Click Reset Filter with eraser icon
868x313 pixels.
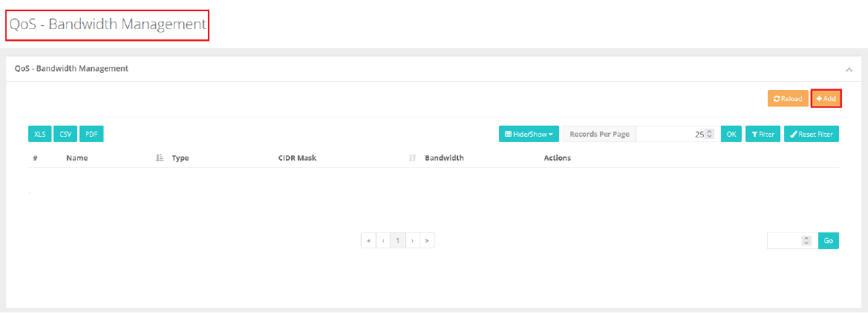tap(812, 135)
